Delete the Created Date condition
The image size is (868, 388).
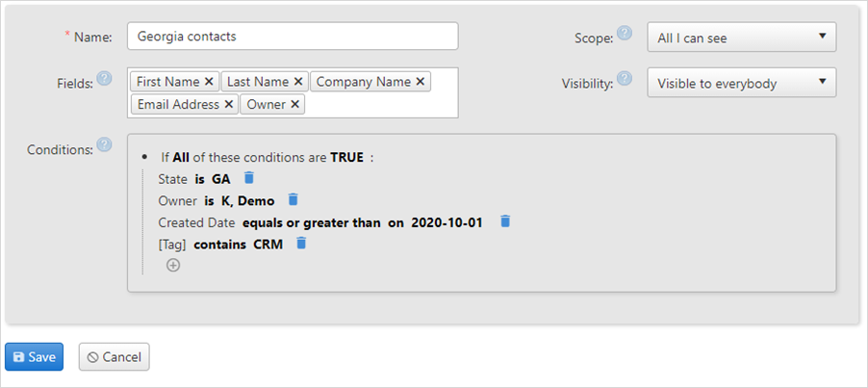(505, 221)
